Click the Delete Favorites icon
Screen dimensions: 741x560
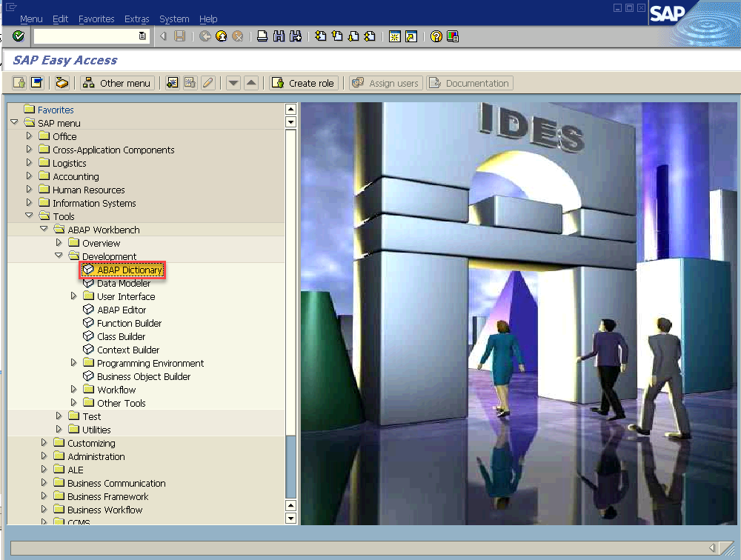point(190,83)
